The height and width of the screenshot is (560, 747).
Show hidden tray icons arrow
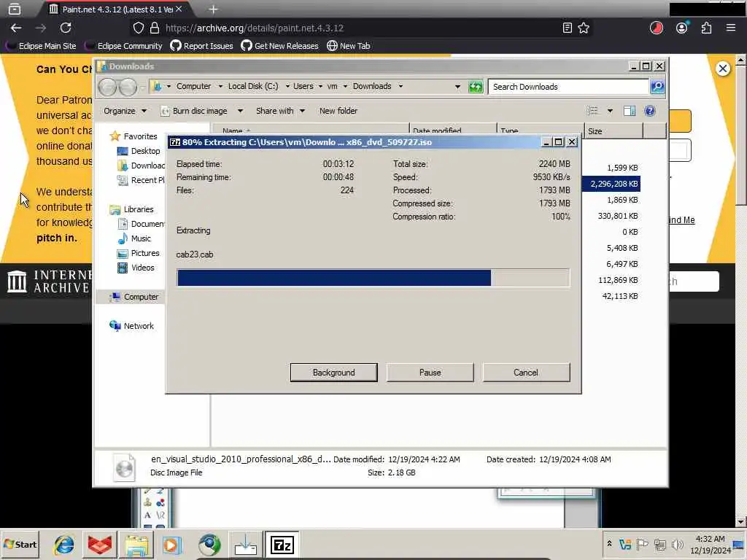(x=609, y=543)
